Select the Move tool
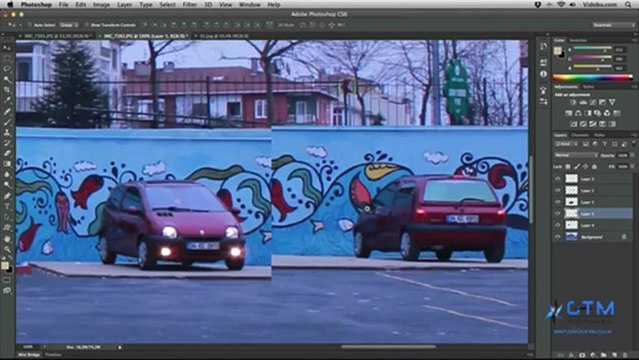The image size is (639, 360). click(7, 48)
